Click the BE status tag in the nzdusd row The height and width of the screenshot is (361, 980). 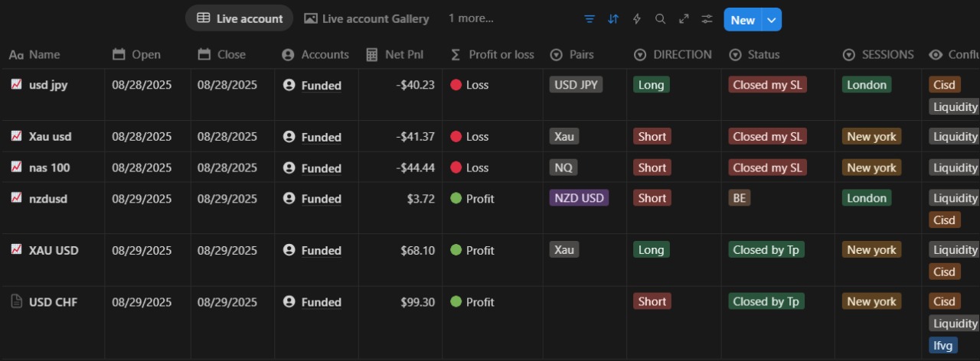pos(740,198)
